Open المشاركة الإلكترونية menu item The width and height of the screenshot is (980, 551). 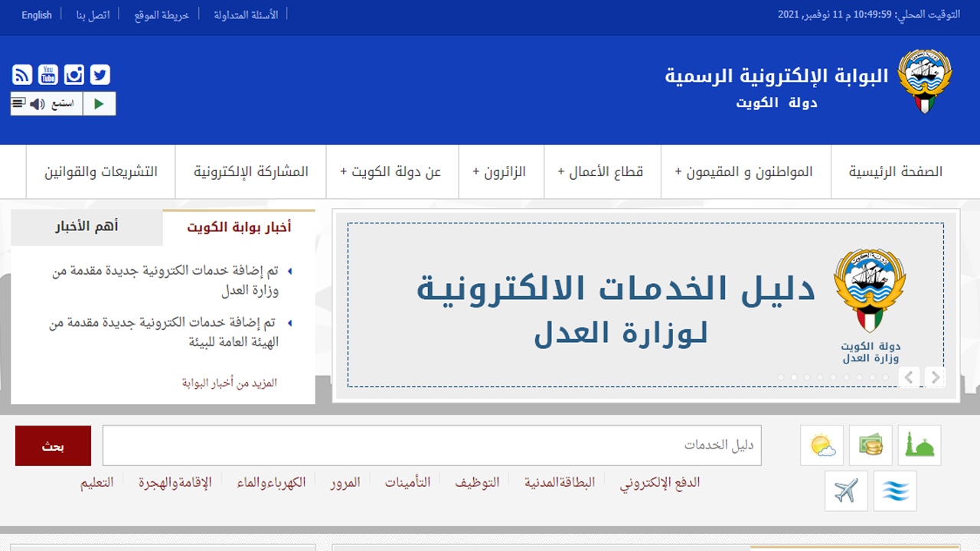point(251,171)
